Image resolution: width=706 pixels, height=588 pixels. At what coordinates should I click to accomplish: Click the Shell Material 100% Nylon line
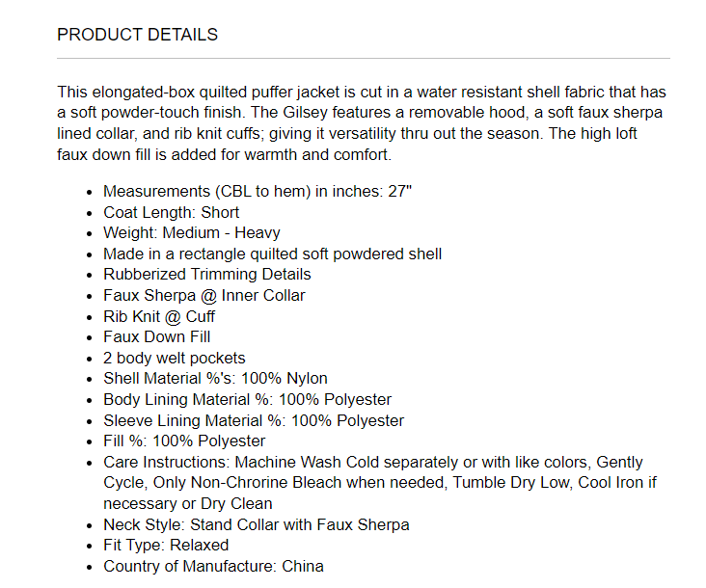(215, 379)
